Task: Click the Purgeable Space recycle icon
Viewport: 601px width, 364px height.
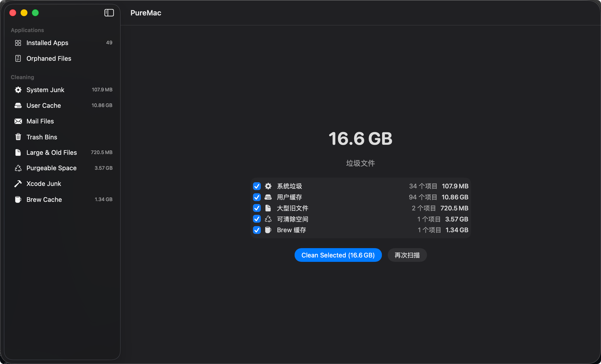Action: pyautogui.click(x=18, y=168)
